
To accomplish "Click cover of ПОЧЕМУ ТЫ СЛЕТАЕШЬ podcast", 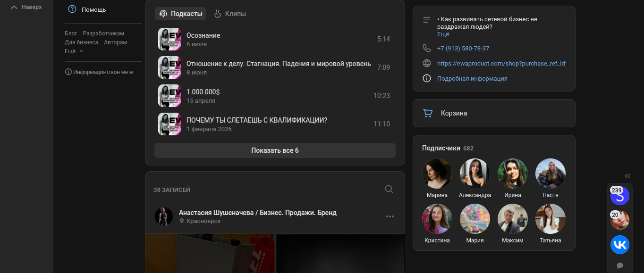I will tap(169, 124).
